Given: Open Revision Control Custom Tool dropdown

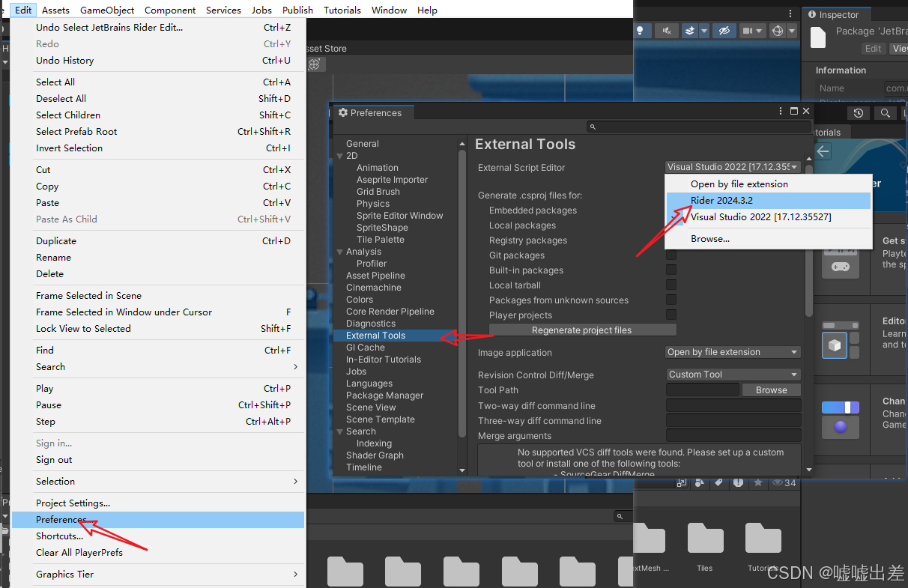Looking at the screenshot, I should tap(733, 375).
